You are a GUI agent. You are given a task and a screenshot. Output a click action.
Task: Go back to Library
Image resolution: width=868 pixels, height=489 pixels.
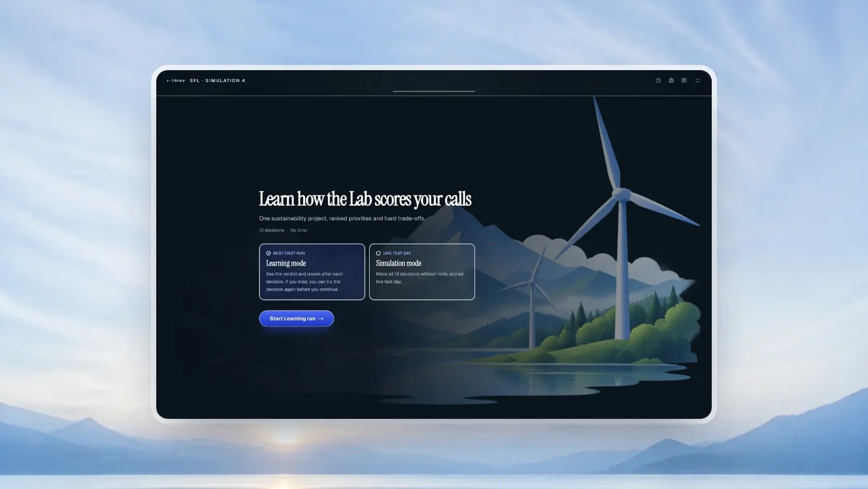(x=175, y=81)
